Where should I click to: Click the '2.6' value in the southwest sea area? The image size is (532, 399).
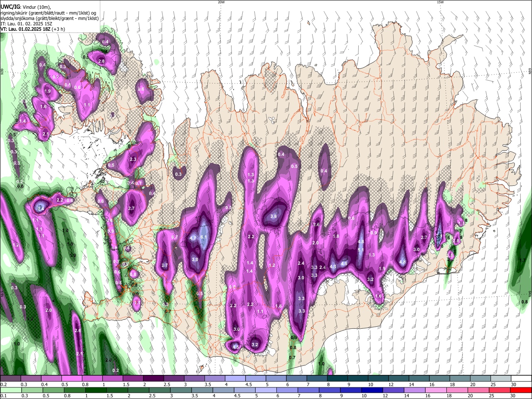[78, 330]
